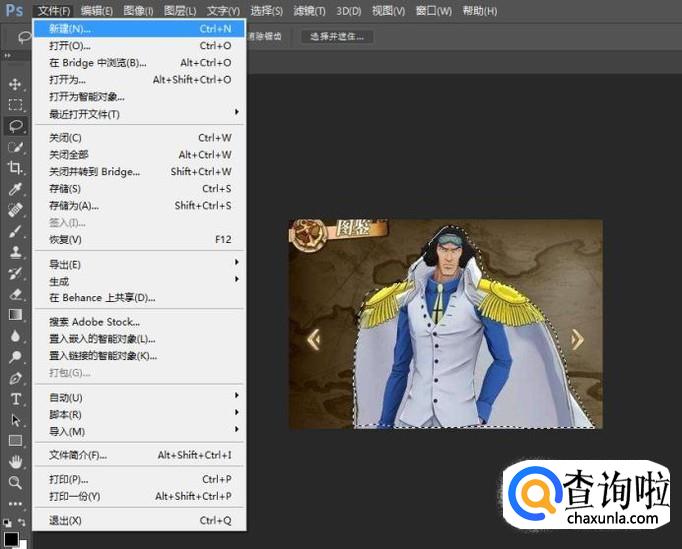The height and width of the screenshot is (549, 682).
Task: Select the Pen tool
Action: tap(15, 378)
